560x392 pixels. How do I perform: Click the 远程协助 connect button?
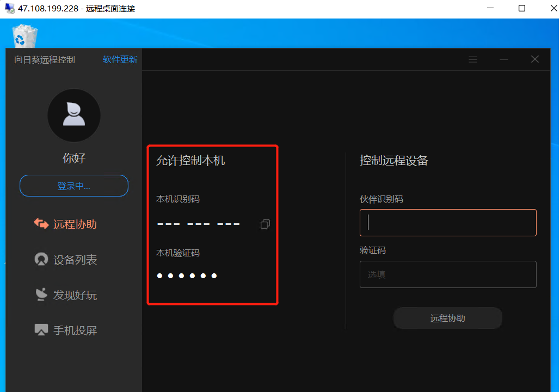pyautogui.click(x=447, y=318)
